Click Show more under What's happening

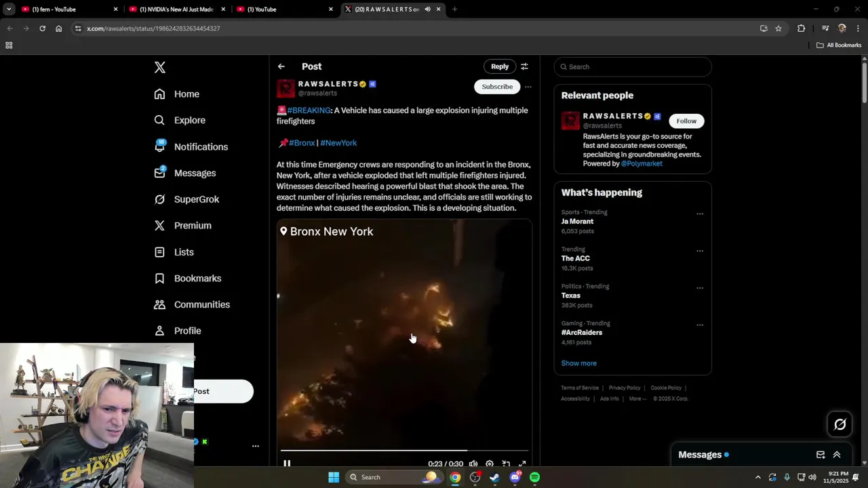578,363
